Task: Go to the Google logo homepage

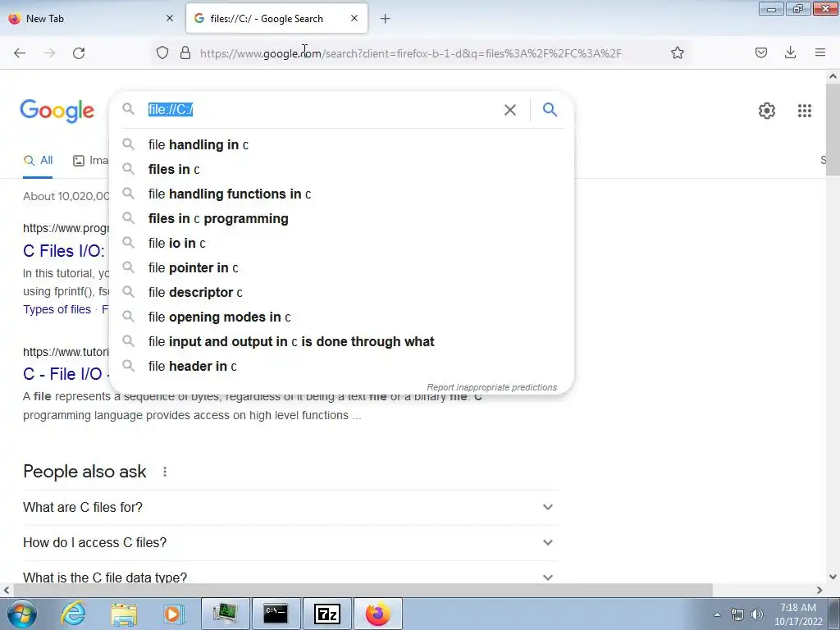Action: [x=57, y=111]
